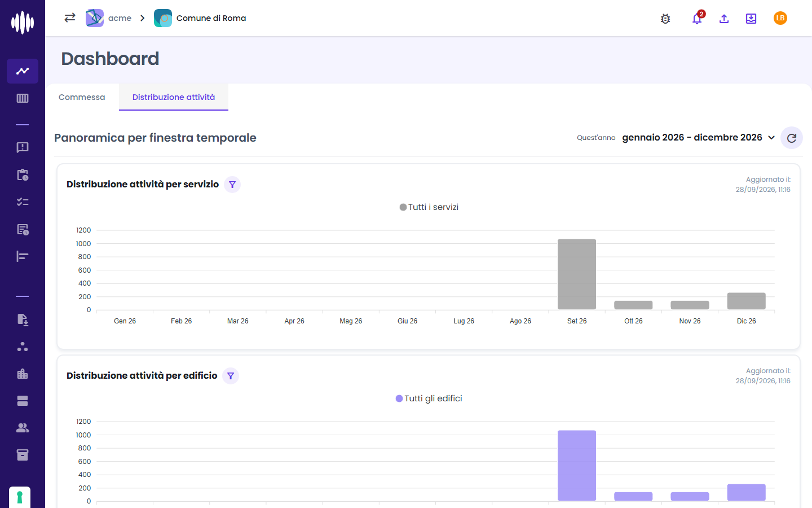Open the bug report icon
The width and height of the screenshot is (812, 508).
click(665, 19)
